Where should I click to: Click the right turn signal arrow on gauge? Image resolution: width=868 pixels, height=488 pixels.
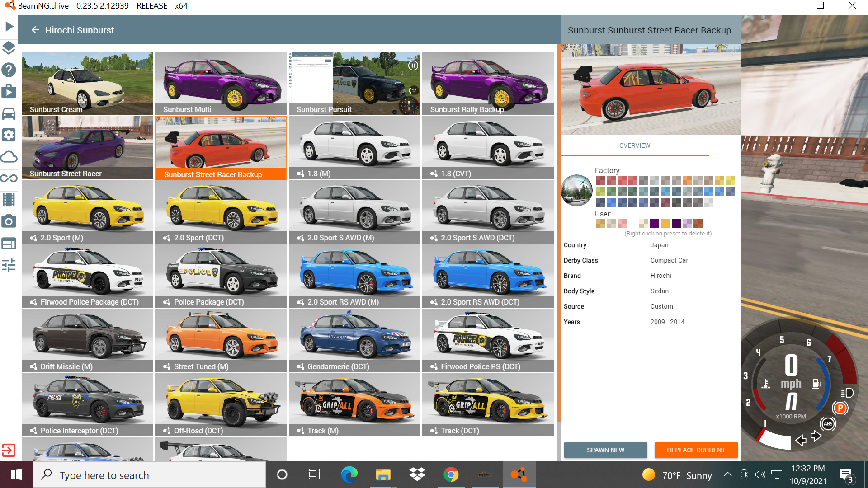click(x=816, y=436)
